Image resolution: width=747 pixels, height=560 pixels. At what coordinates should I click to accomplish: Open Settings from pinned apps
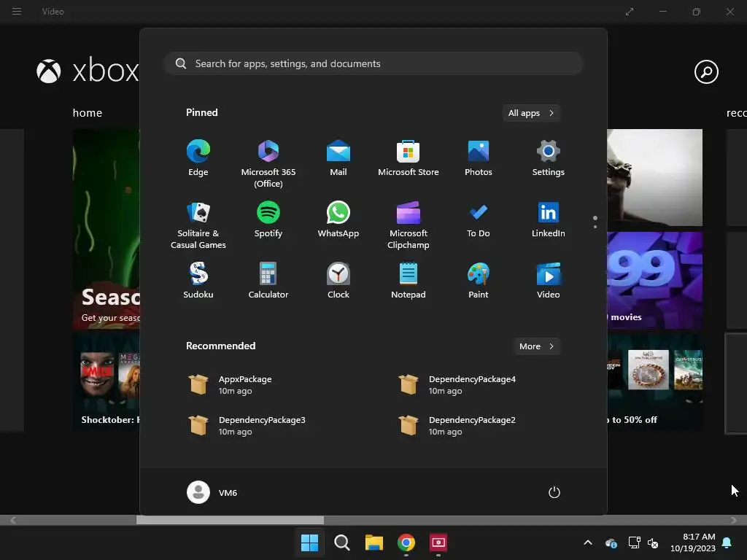(549, 158)
